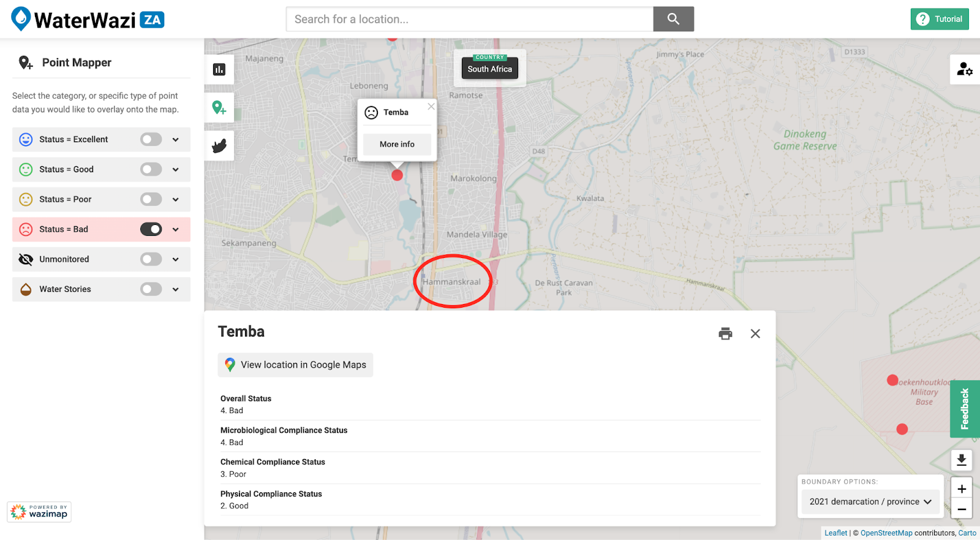Click the Good status smiley icon
Screen dimensions: 980x540
26,169
